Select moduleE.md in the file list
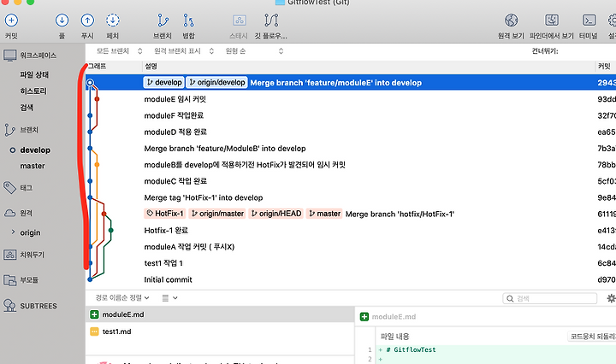This screenshot has height=364, width=616. click(x=220, y=314)
